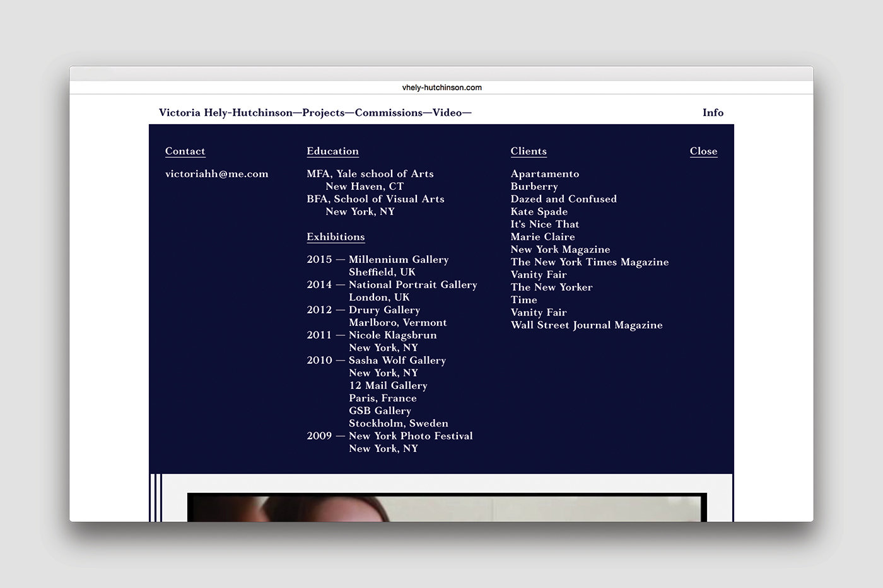Viewport: 883px width, 588px height.
Task: Click the 2014 National Portrait Gallery entry
Action: coord(392,285)
